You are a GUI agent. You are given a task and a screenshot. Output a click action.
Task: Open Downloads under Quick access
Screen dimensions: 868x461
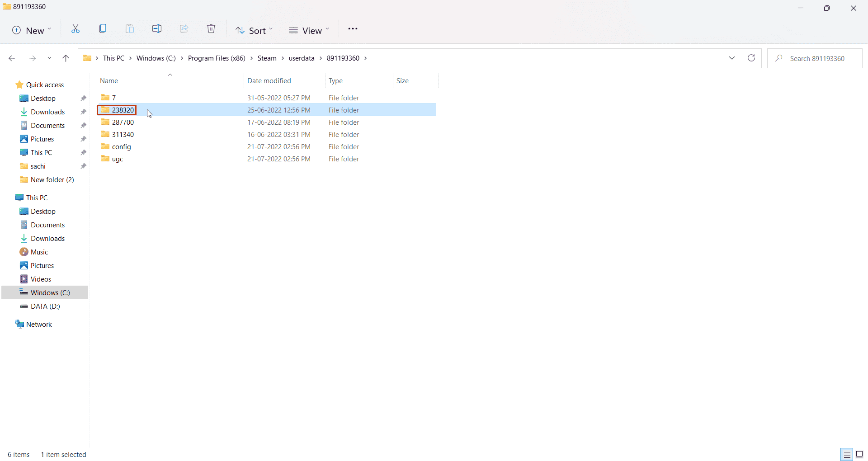click(47, 112)
